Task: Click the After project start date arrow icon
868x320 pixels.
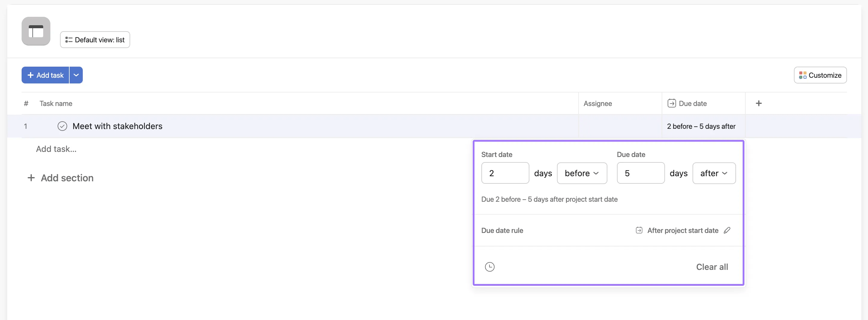Action: (639, 230)
